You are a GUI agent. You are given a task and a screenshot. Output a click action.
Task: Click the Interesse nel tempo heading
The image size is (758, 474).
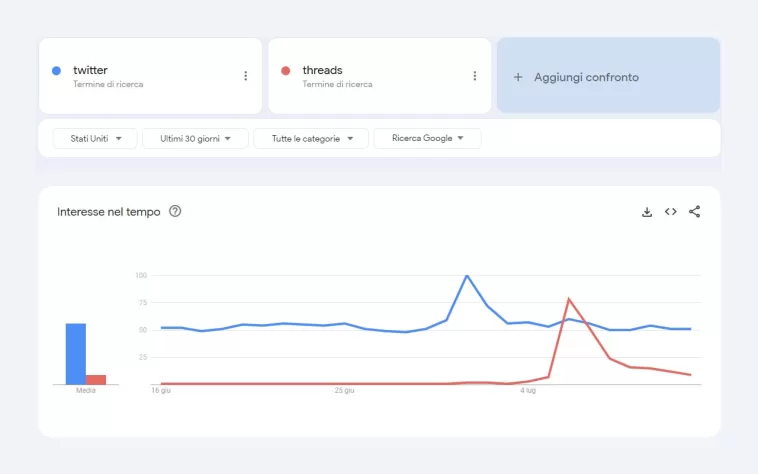(109, 212)
